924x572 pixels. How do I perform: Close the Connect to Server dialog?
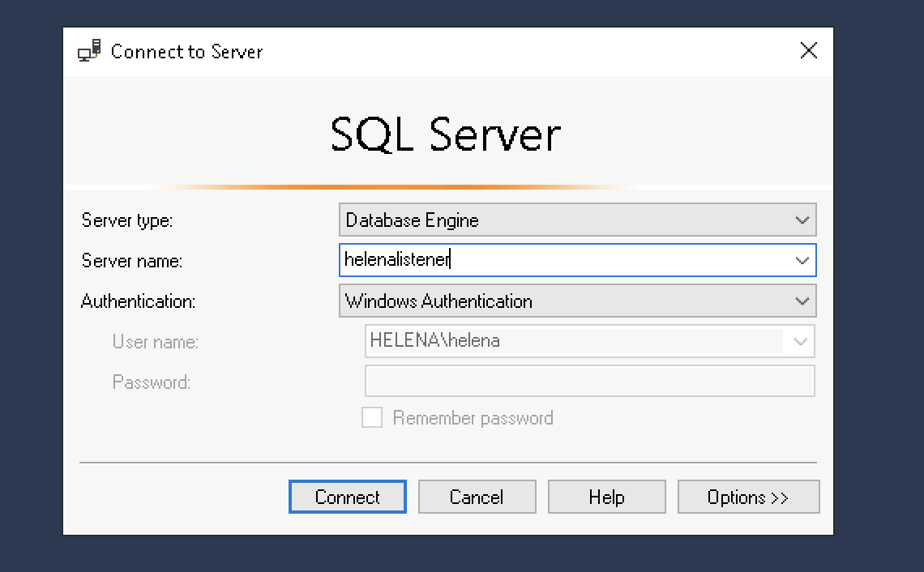(808, 51)
